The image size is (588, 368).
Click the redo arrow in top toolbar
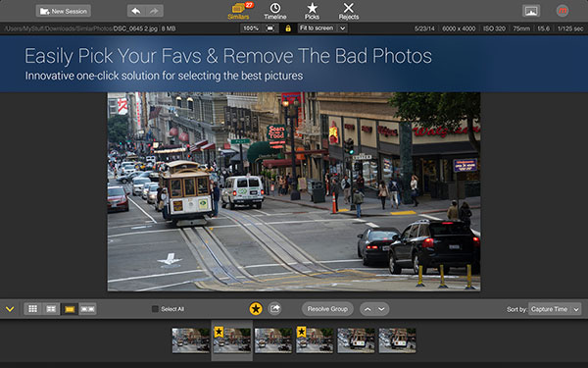pyautogui.click(x=154, y=11)
